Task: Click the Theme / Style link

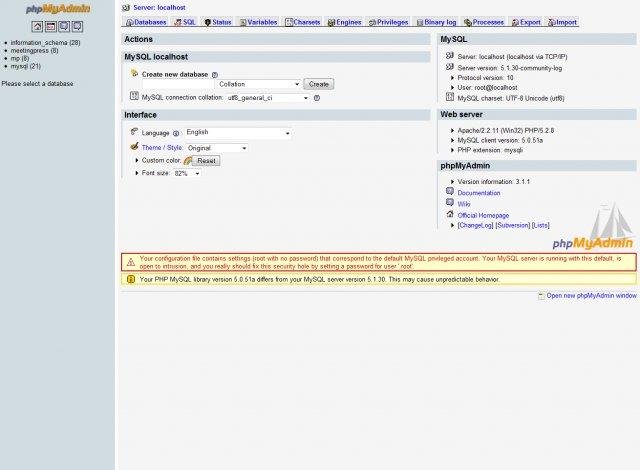Action: [162, 148]
